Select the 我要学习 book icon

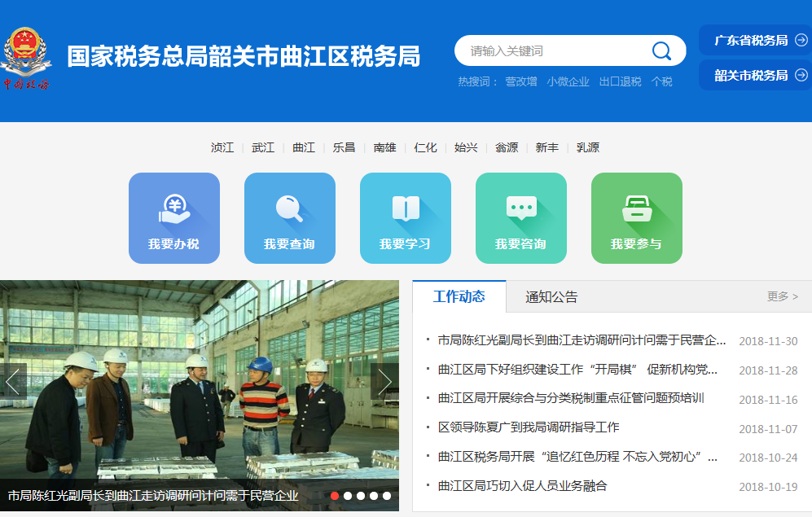pos(405,217)
